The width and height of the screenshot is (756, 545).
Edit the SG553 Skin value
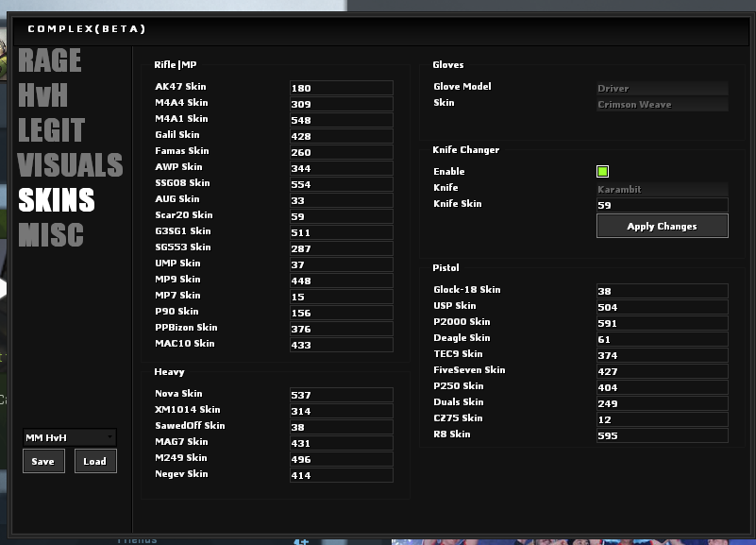tap(342, 248)
